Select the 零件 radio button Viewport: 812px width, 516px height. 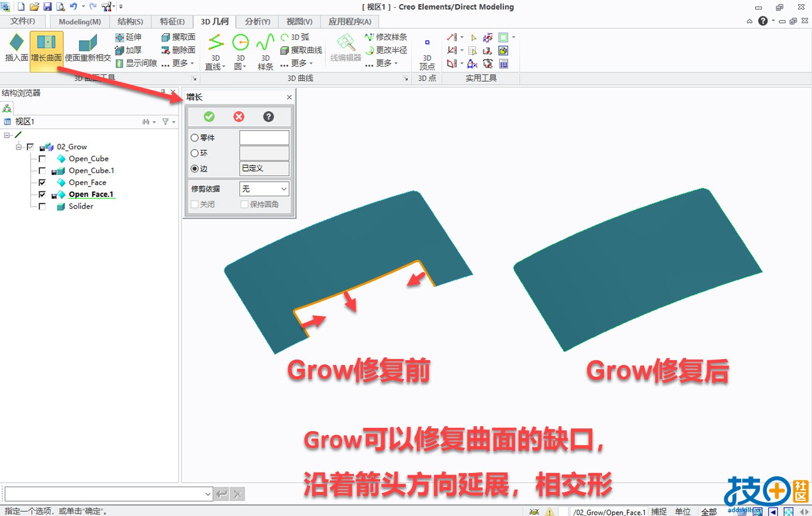[194, 138]
